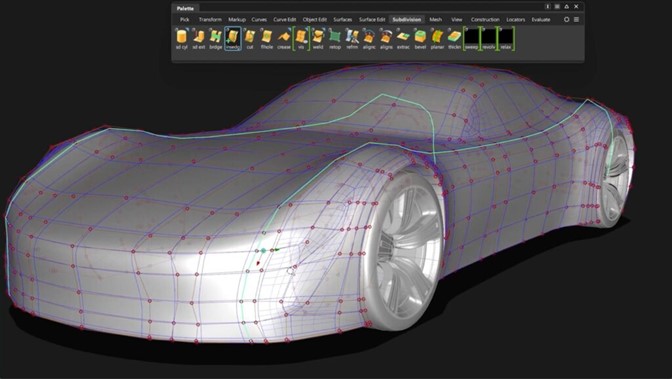The image size is (672, 379).
Task: Select the fill hole tool
Action: pyautogui.click(x=267, y=39)
